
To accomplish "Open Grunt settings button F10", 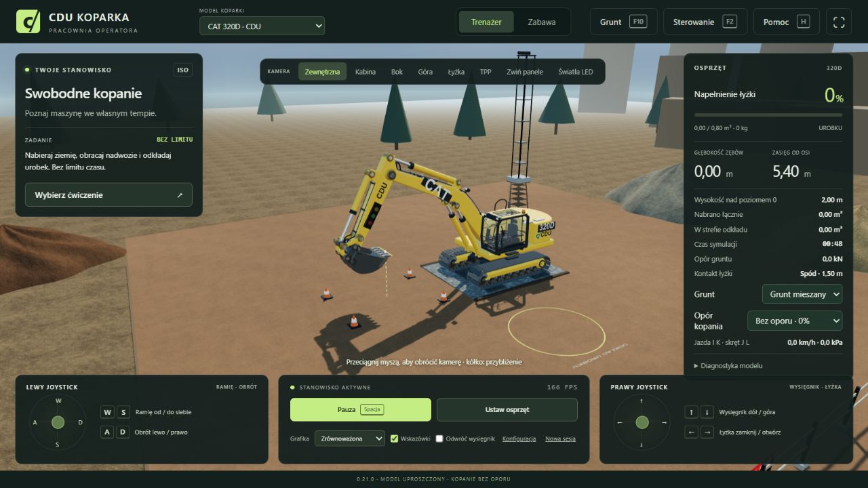I will 624,22.
